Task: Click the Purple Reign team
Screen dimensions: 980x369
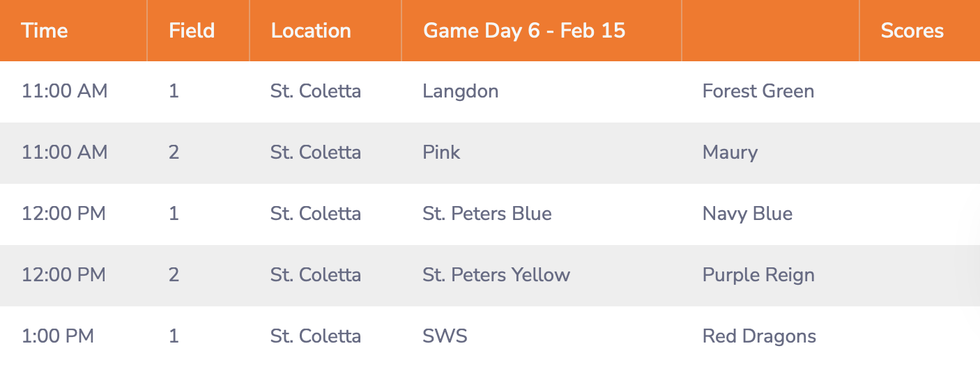Action: (x=758, y=275)
